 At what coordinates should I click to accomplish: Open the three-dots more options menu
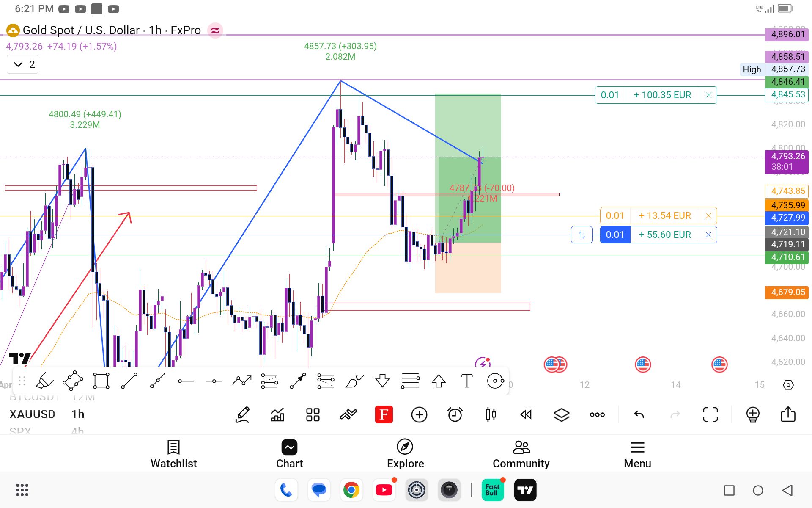(597, 414)
